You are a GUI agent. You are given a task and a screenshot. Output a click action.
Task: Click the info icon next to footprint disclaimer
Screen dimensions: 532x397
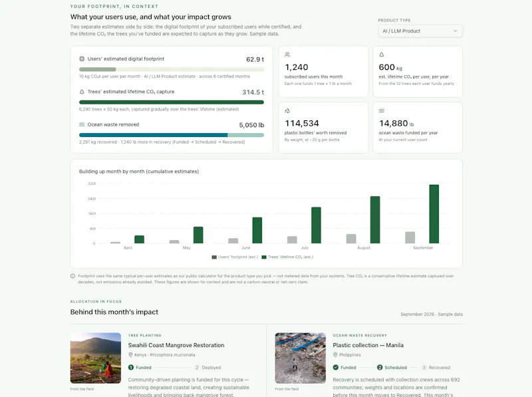click(x=72, y=276)
